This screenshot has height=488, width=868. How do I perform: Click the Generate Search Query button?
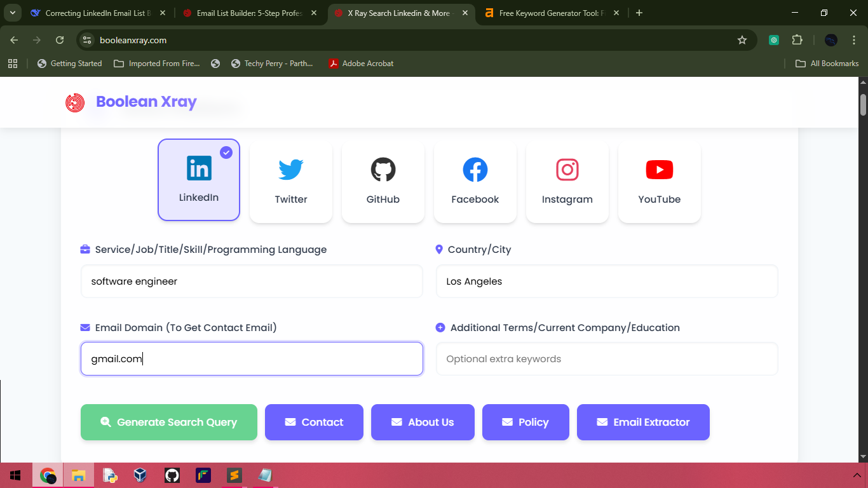pos(169,422)
